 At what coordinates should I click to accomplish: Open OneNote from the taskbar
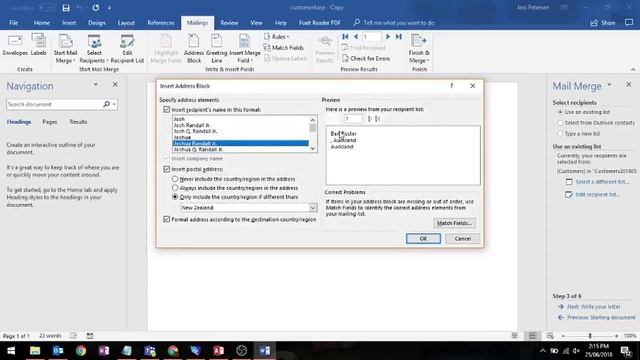click(x=104, y=351)
